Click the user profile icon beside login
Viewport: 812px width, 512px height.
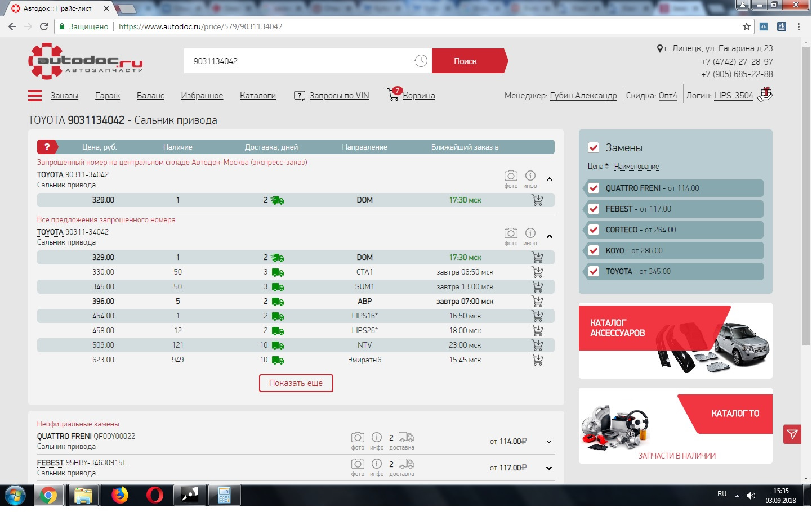pyautogui.click(x=765, y=95)
